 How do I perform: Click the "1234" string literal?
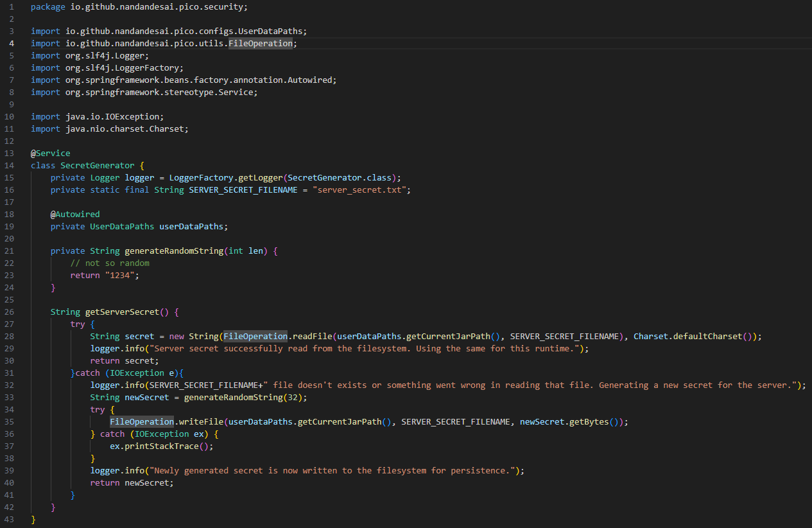click(x=119, y=276)
